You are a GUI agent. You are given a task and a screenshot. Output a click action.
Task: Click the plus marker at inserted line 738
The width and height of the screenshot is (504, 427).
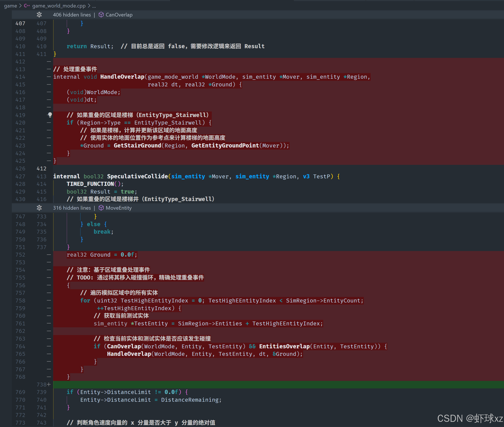click(49, 384)
